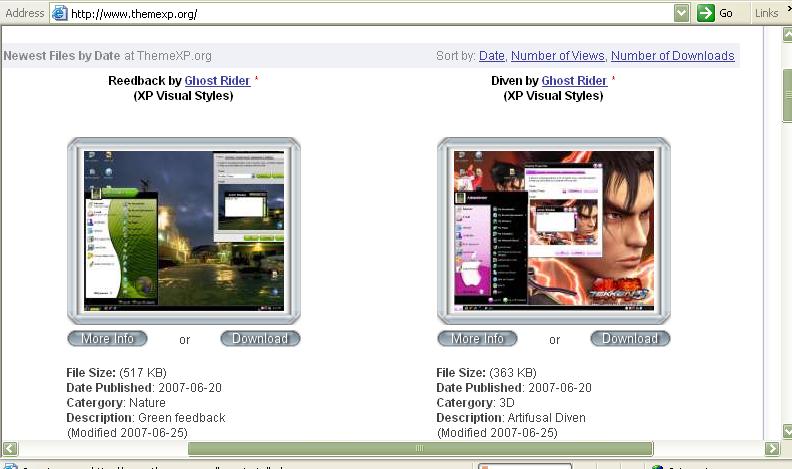Screen dimensions: 792x469
Task: Click the 'Description: Green feedback' text
Action: (145, 418)
